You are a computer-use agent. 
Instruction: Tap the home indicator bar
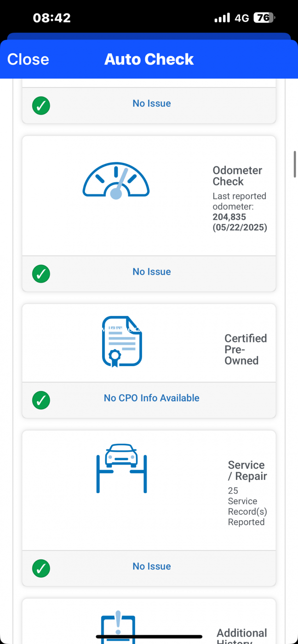point(149,637)
